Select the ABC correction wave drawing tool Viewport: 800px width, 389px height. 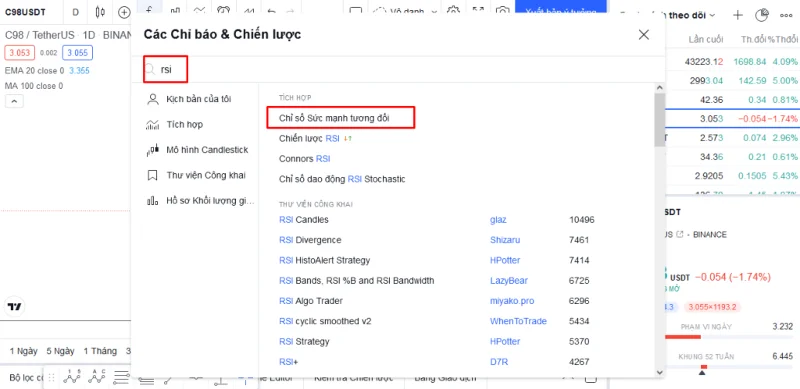click(96, 377)
